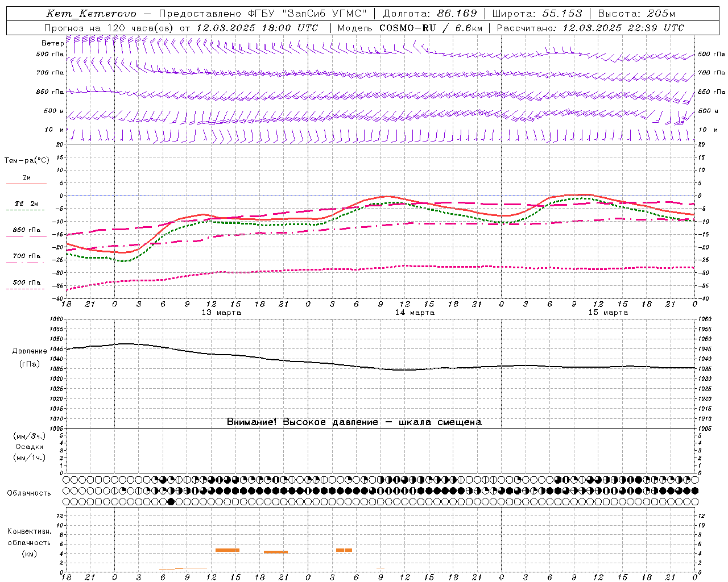Click the 'Осадки' precipitation label
This screenshot has height=582, width=728.
pos(30,447)
